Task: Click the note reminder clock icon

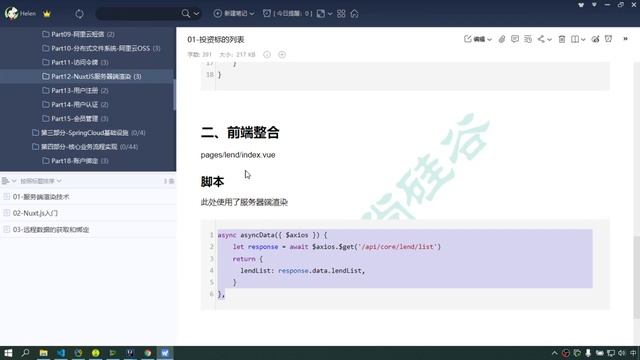Action: coord(609,39)
